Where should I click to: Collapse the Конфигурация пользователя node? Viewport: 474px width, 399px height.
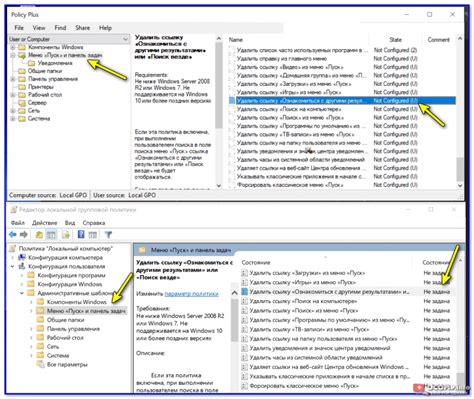tap(13, 267)
